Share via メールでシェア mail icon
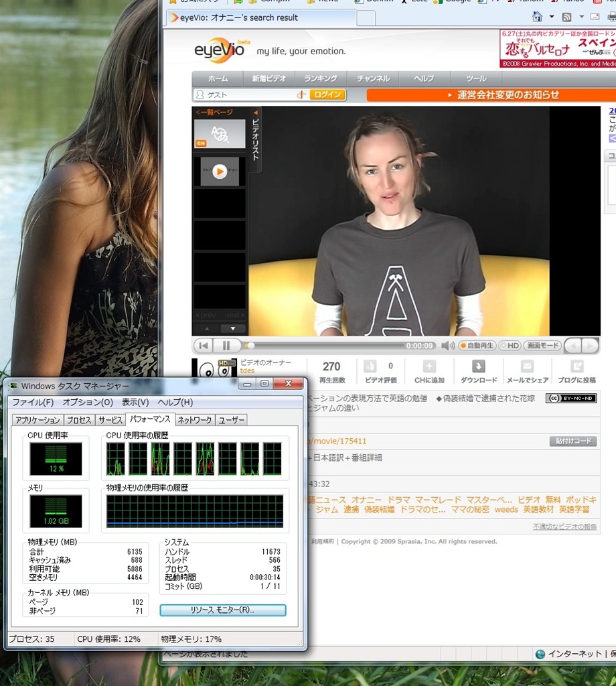616x686 pixels. click(x=527, y=366)
